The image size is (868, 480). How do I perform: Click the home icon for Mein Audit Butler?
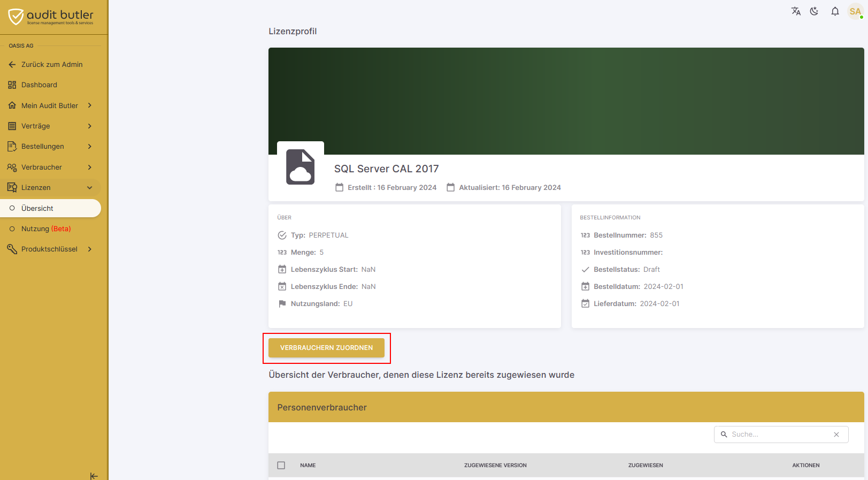12,105
